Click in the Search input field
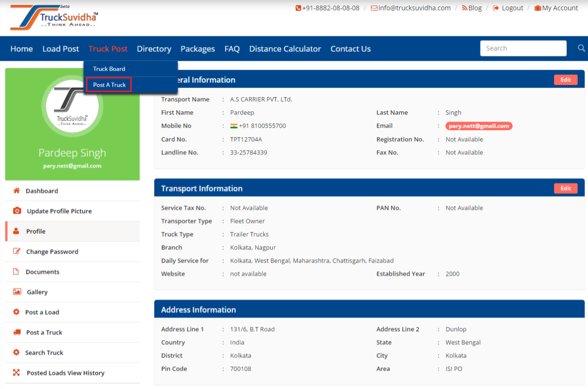The width and height of the screenshot is (588, 389). tap(523, 48)
